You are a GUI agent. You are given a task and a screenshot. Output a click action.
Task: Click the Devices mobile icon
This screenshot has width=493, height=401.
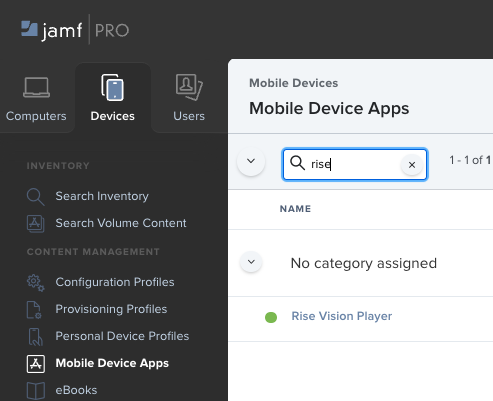click(x=113, y=87)
